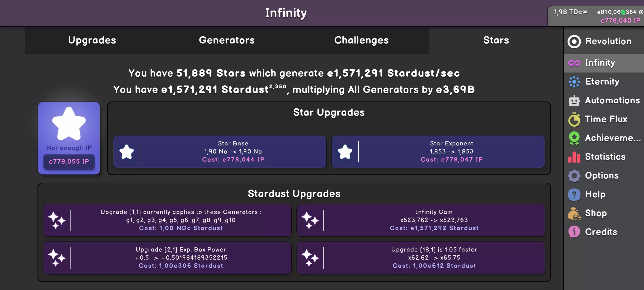Image resolution: width=644 pixels, height=290 pixels.
Task: Buy the Exp. Box Power stardust upgrade
Action: (x=167, y=258)
